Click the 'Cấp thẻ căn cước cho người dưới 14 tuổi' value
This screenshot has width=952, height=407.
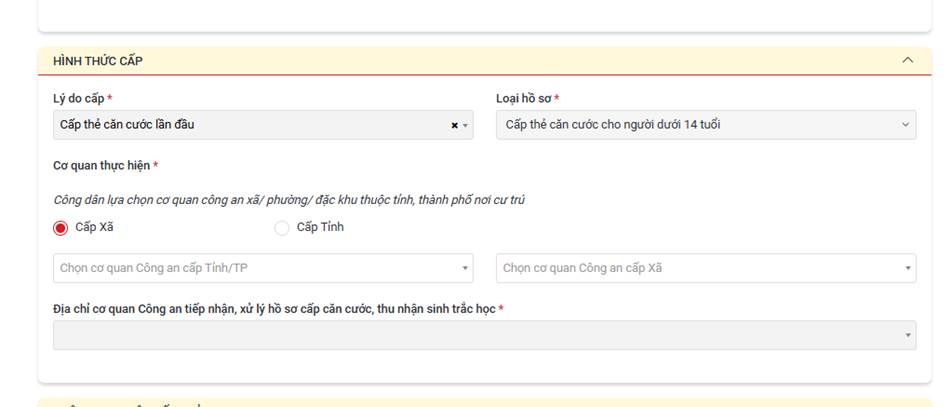tap(613, 125)
